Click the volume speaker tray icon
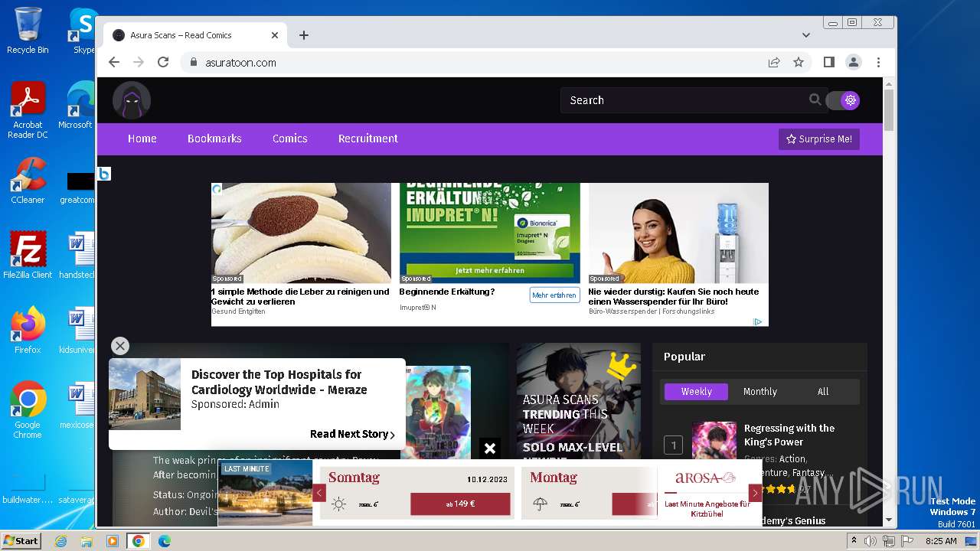Screen dimensions: 980x551 tap(871, 541)
